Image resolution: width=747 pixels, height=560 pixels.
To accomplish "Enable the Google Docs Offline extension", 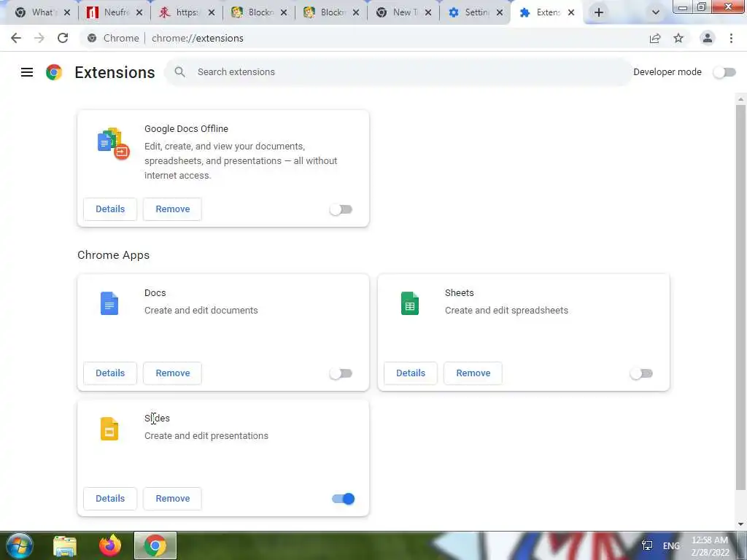I will point(341,209).
